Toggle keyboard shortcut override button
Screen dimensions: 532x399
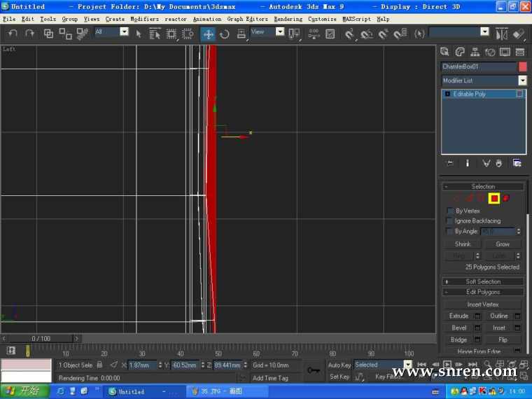coord(330,34)
